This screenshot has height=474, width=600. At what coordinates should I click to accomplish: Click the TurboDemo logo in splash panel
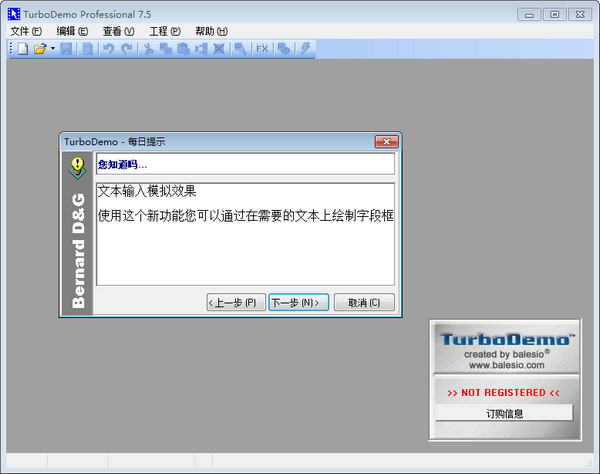pyautogui.click(x=507, y=339)
